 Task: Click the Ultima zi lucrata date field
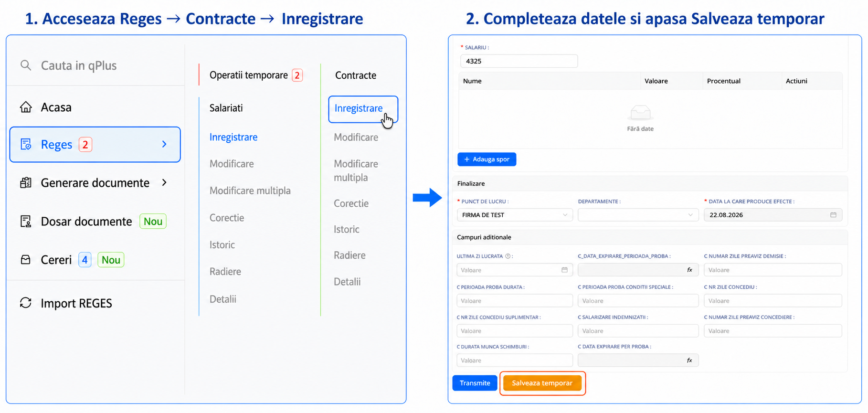coord(515,270)
